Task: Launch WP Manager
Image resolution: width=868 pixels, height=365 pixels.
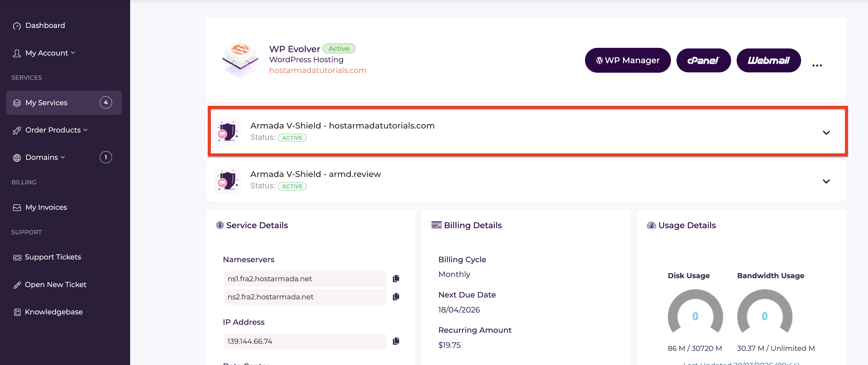Action: (x=627, y=60)
